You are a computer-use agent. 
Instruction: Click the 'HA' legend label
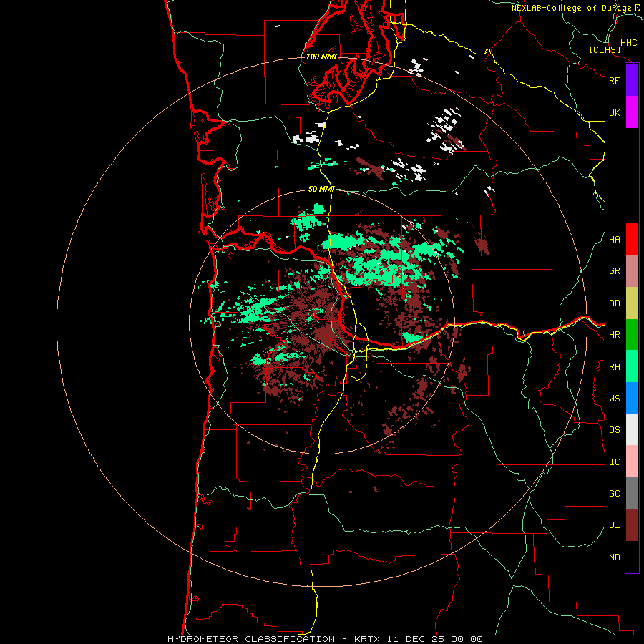coord(614,240)
